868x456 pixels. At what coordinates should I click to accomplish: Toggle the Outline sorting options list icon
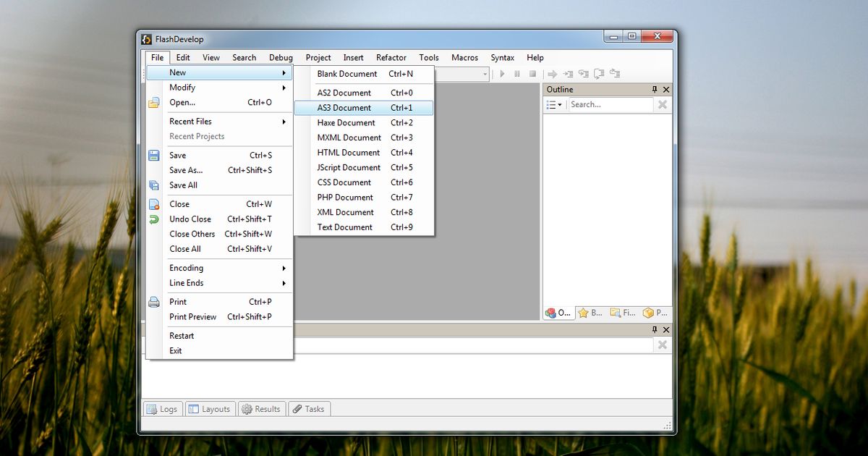pyautogui.click(x=553, y=104)
